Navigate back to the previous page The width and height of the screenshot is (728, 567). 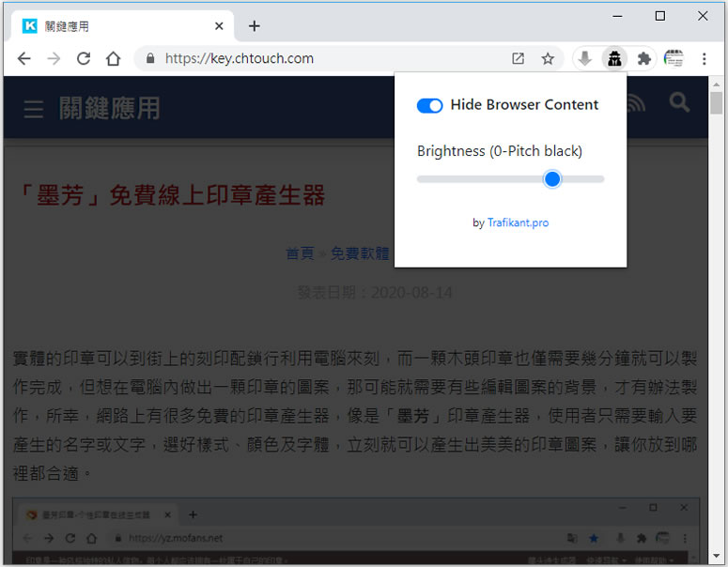point(23,58)
